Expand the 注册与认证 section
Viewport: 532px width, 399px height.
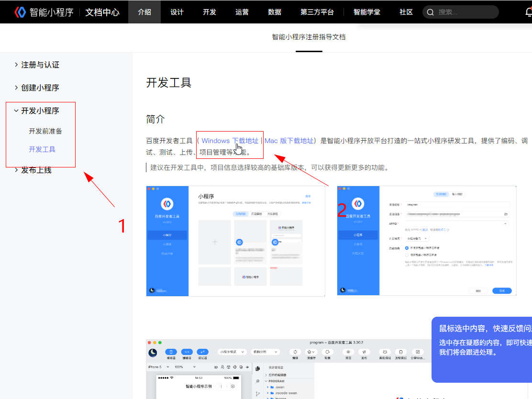tap(37, 65)
